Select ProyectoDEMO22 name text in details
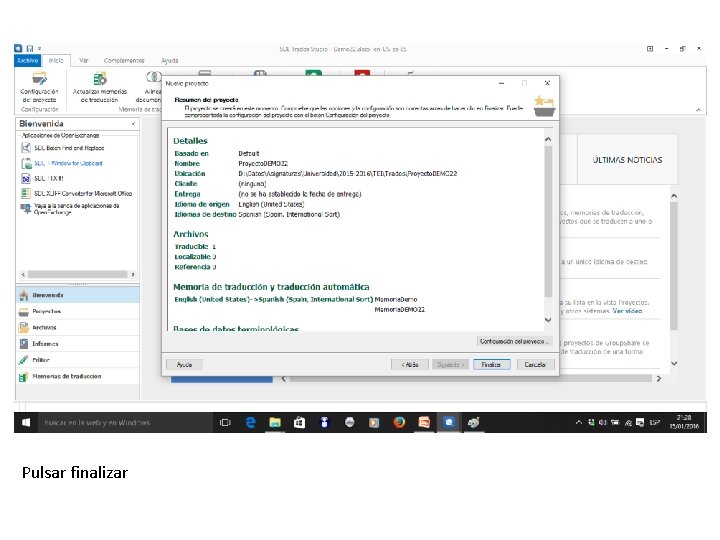The width and height of the screenshot is (720, 540). (x=263, y=163)
